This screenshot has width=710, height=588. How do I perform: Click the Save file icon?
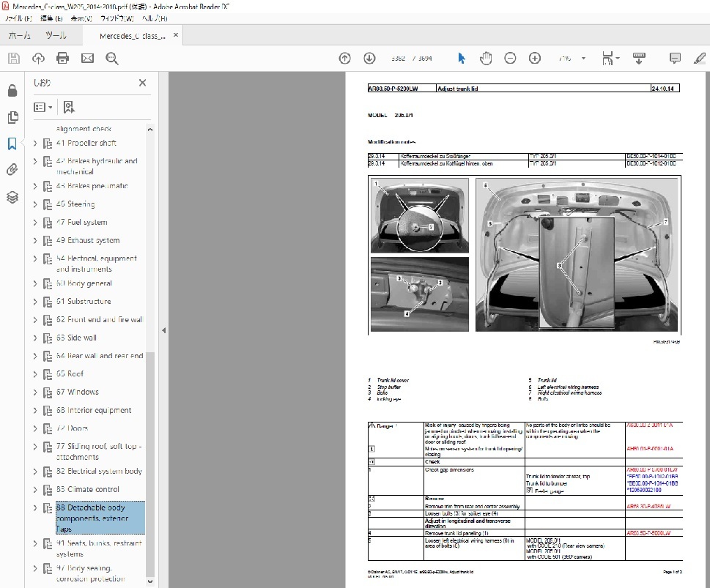[x=14, y=58]
